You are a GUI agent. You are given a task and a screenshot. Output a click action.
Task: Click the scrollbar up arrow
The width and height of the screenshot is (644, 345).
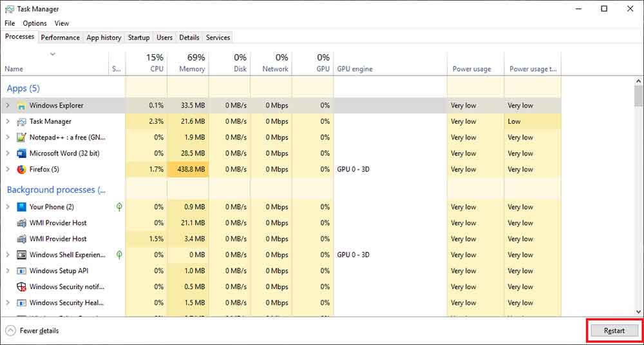[x=638, y=81]
